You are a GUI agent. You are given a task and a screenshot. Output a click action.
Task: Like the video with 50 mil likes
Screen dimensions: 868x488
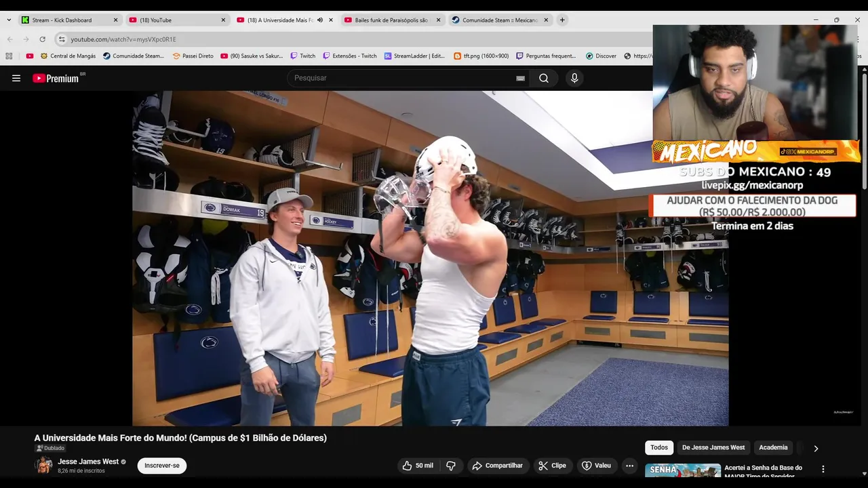418,466
